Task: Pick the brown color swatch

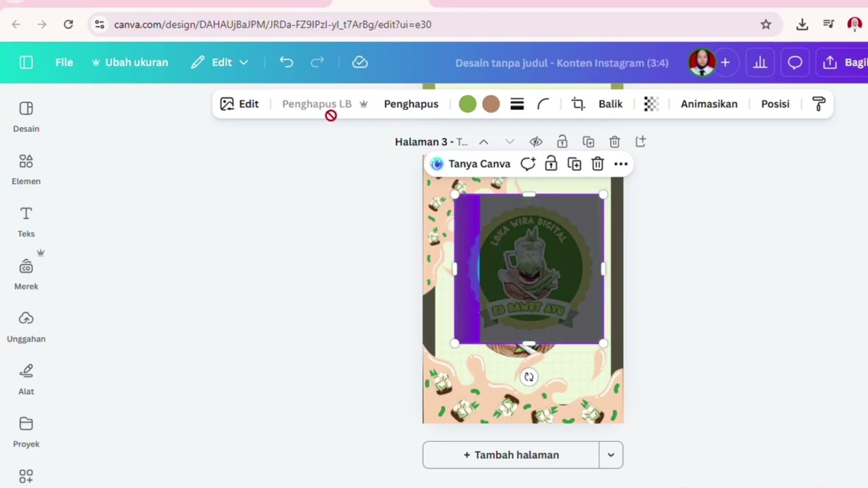Action: coord(491,104)
